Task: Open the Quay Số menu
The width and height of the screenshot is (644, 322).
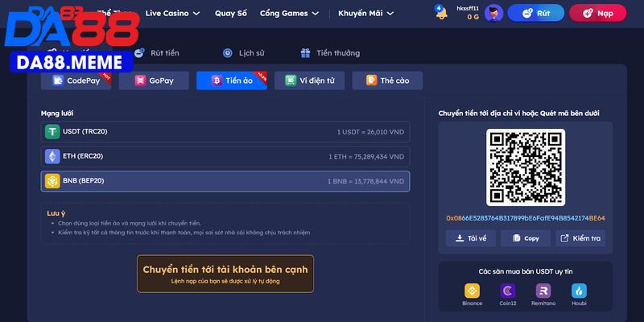Action: [x=231, y=13]
